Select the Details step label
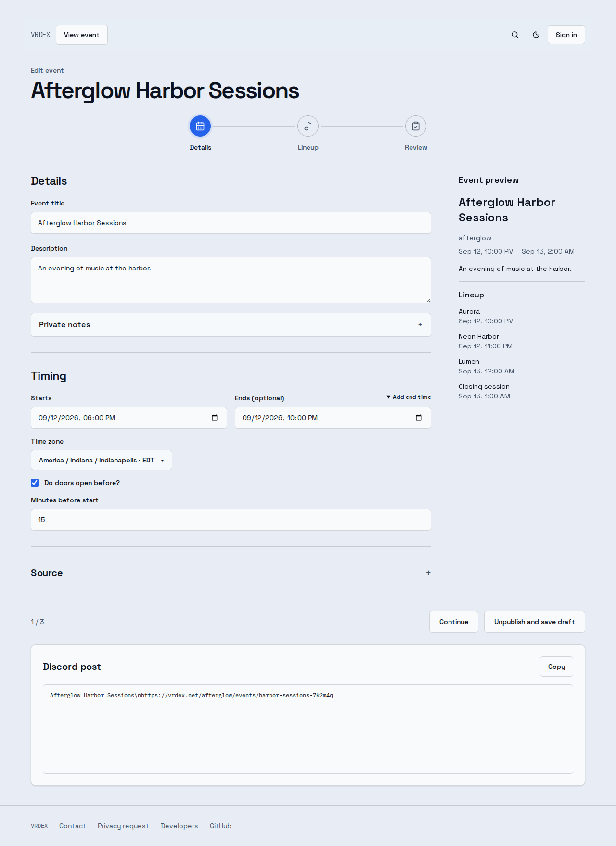616x846 pixels. 200,147
